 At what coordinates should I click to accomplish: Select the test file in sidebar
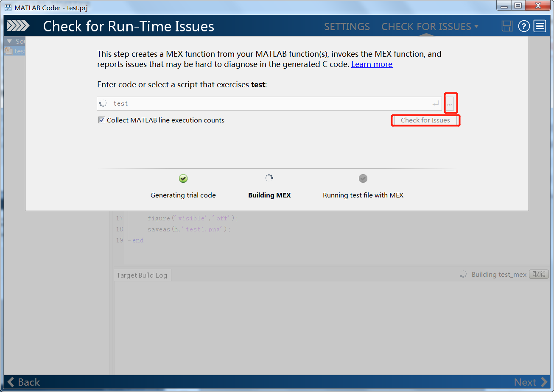15,51
